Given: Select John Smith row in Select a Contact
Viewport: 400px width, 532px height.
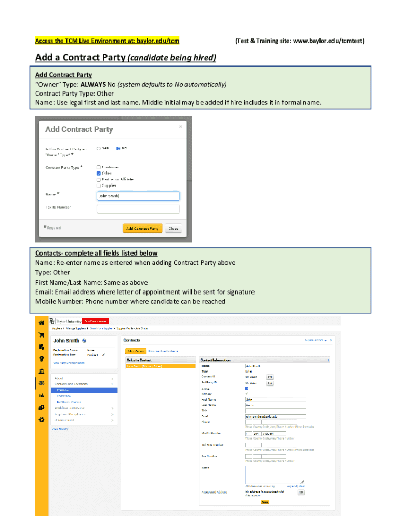Looking at the screenshot, I should pos(161,366).
